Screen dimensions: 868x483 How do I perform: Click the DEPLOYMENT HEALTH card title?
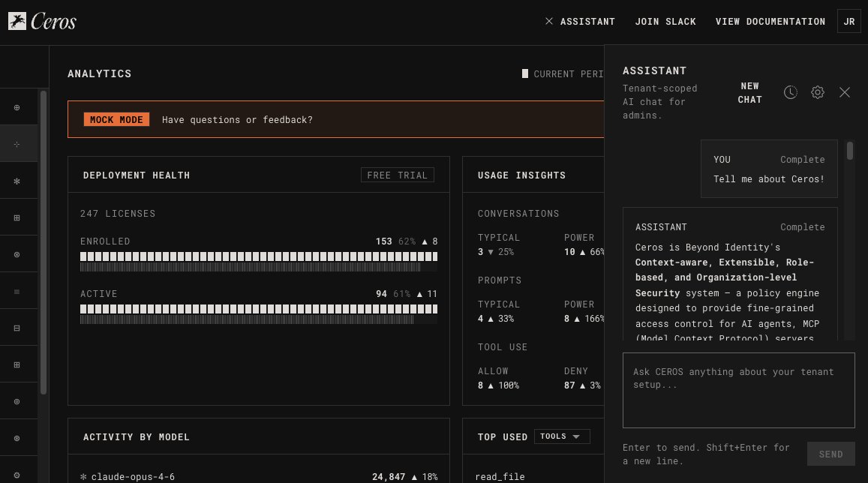[x=137, y=175]
